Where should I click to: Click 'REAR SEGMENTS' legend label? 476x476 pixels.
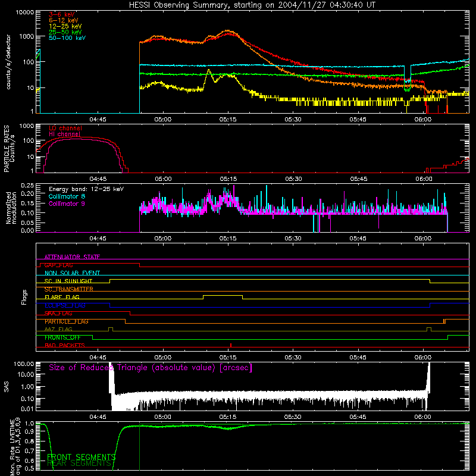[x=79, y=464]
